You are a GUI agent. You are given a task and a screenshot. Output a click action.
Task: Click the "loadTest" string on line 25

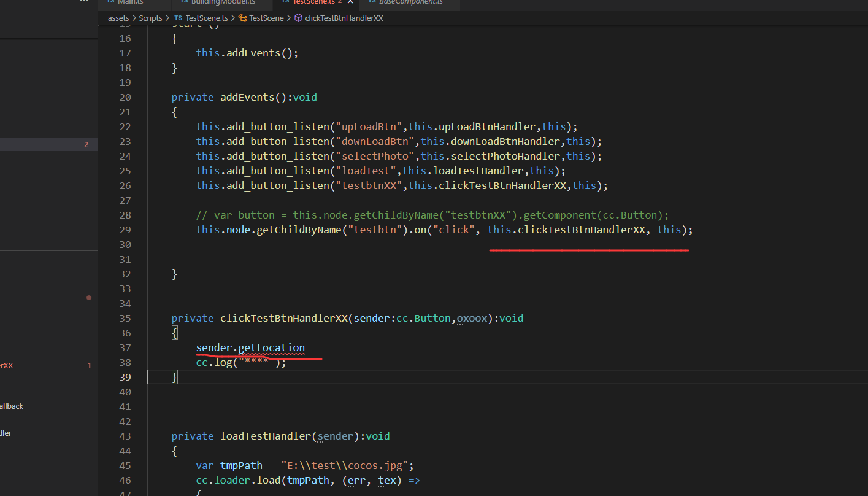coord(366,171)
